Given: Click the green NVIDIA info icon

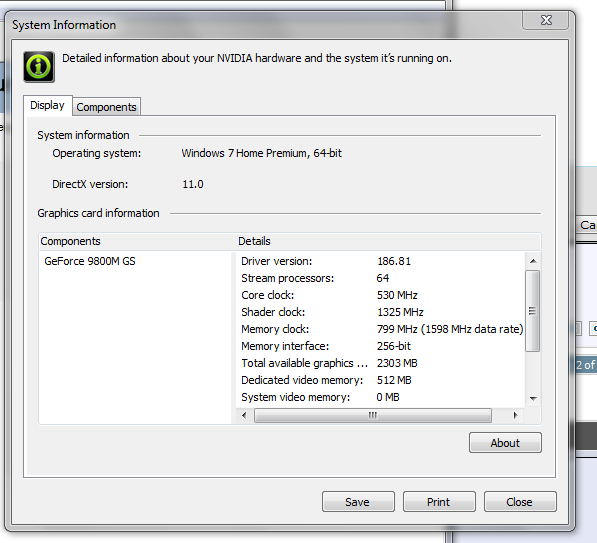Looking at the screenshot, I should [39, 67].
